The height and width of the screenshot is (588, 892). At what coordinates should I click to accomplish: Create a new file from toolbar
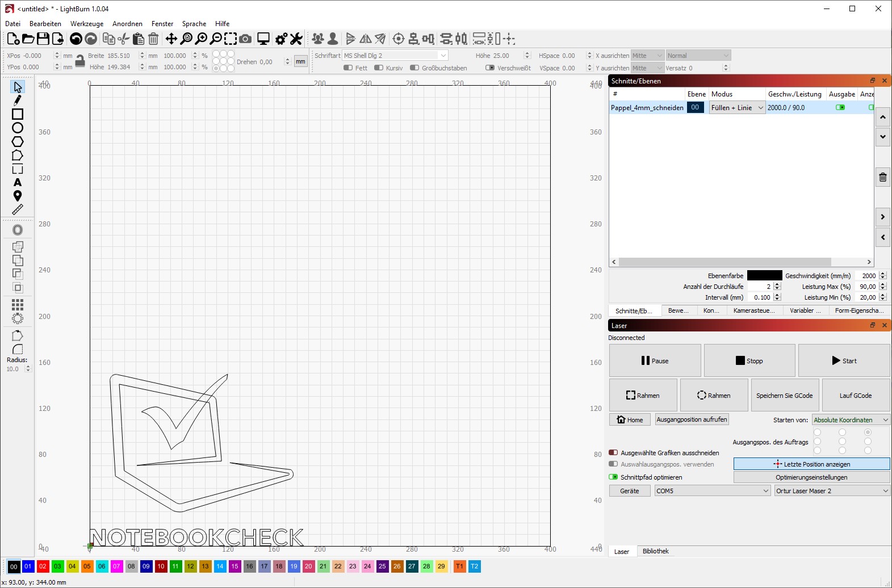(x=13, y=39)
